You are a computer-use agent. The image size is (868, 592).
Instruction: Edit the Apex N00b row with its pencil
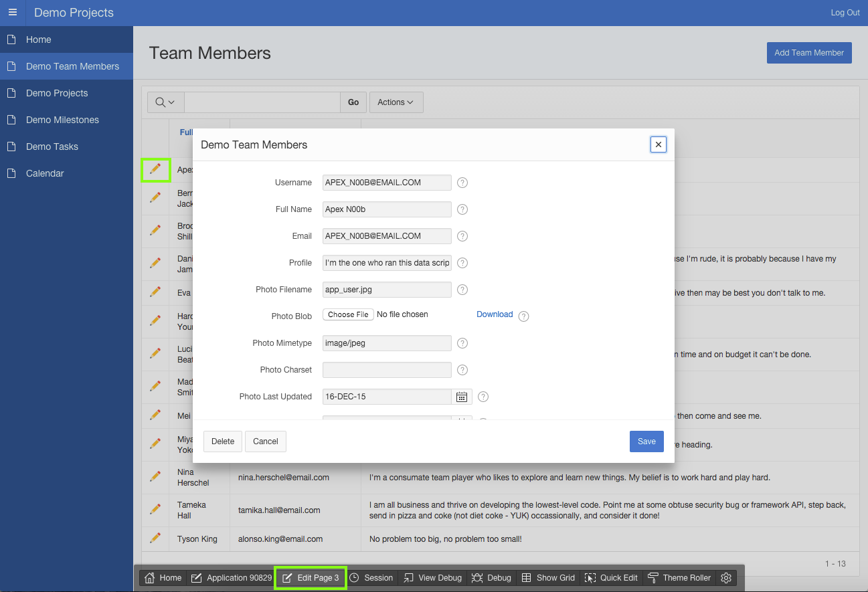(155, 169)
